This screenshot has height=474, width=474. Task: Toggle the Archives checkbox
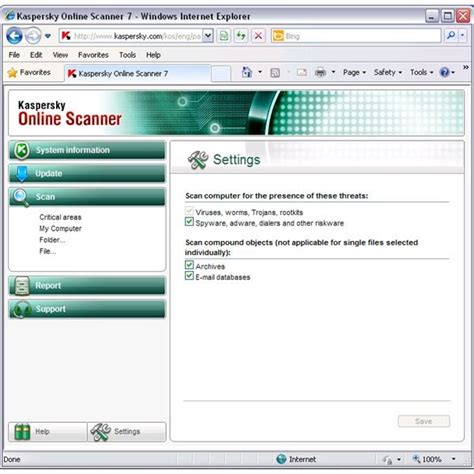coord(189,265)
